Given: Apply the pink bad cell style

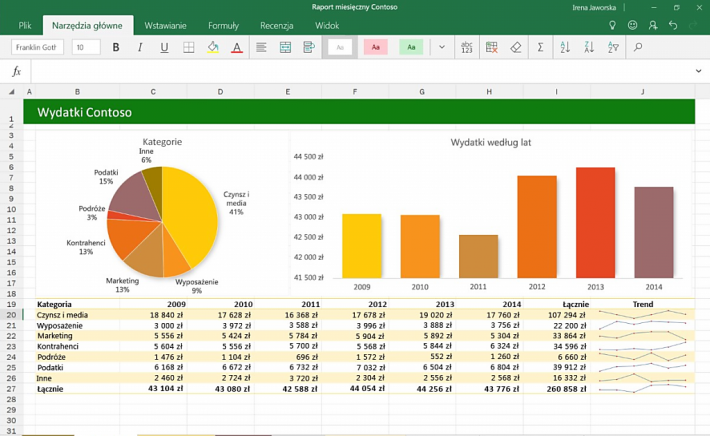Looking at the screenshot, I should tap(375, 47).
